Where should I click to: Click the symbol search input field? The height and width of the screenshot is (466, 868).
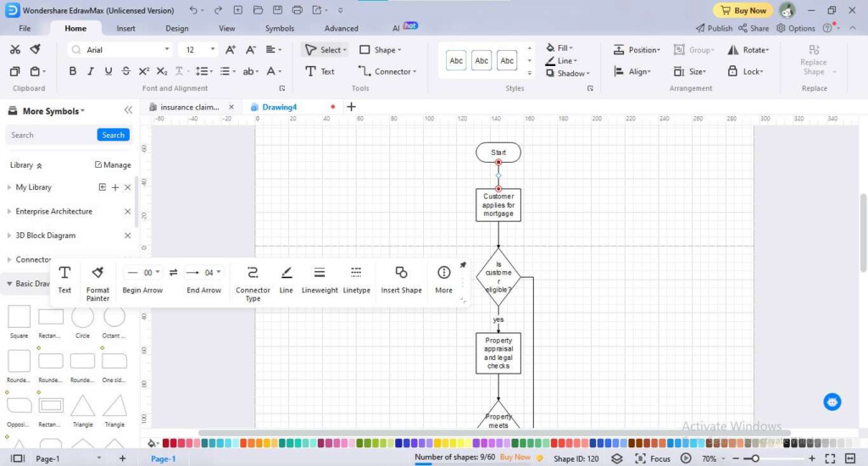51,135
